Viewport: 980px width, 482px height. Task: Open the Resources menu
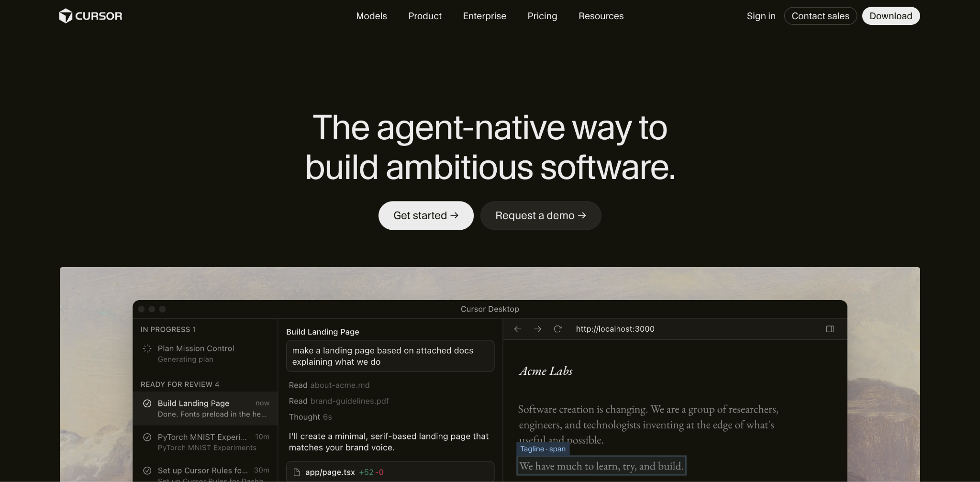601,16
